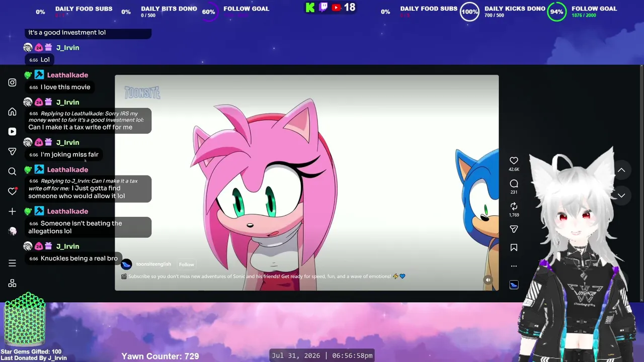Click the viewer count 18
Viewport: 644px width, 362px height.
point(350,8)
